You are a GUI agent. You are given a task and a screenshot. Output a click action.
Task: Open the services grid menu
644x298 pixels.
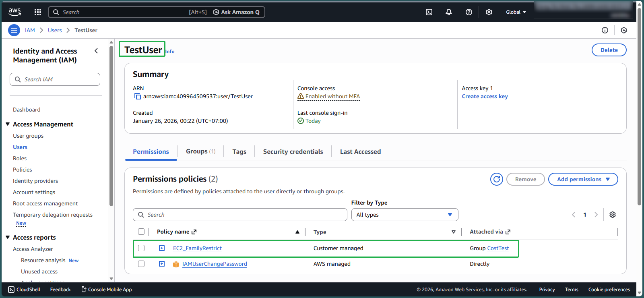pos(38,12)
